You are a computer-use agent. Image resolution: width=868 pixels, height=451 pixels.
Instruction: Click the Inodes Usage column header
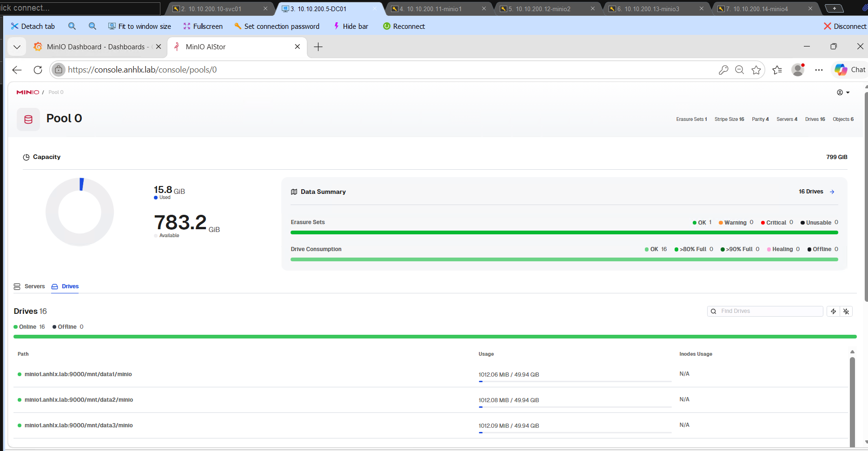(x=696, y=354)
